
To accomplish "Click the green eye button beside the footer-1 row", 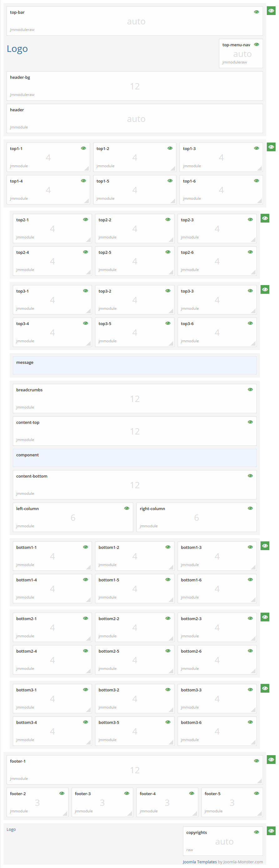I will (x=271, y=760).
